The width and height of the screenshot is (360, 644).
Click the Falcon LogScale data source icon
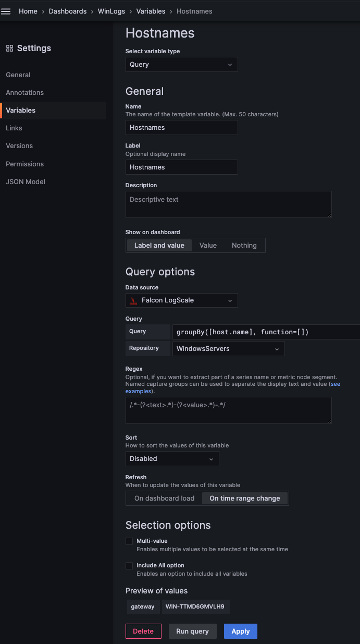[133, 300]
